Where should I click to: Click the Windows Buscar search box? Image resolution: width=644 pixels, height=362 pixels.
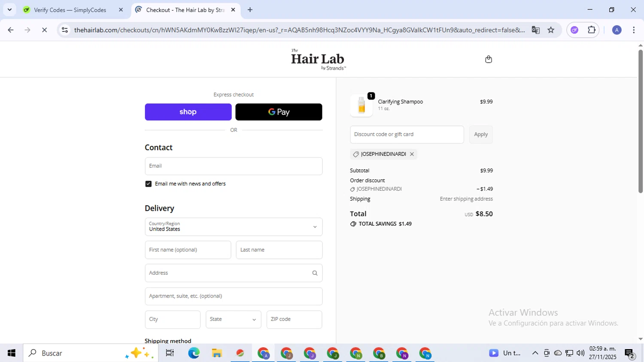tap(91, 353)
